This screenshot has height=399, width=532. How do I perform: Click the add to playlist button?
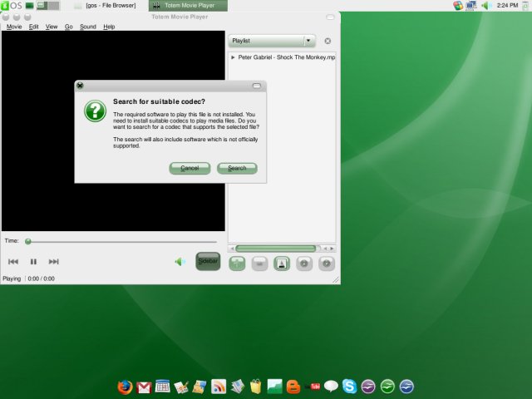point(237,264)
